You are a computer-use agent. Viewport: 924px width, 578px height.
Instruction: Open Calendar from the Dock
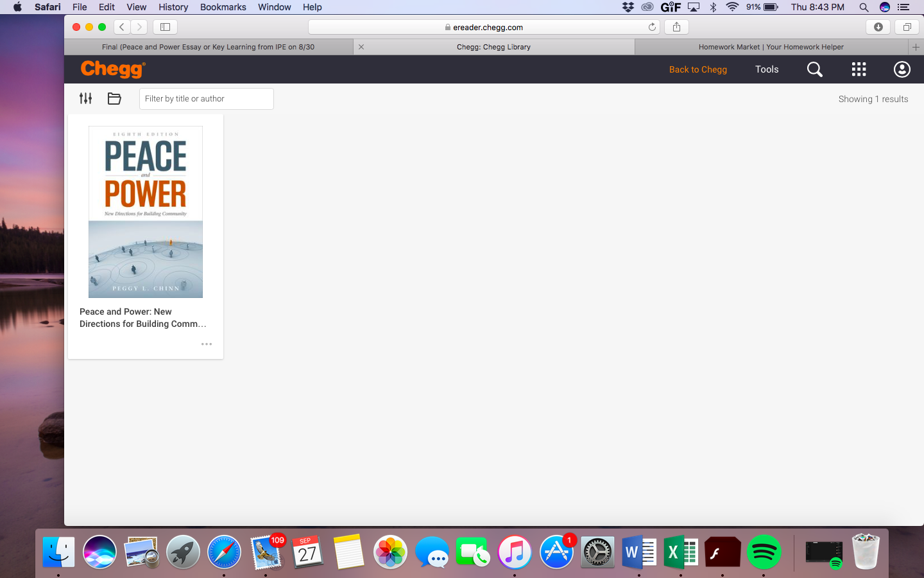pyautogui.click(x=307, y=552)
